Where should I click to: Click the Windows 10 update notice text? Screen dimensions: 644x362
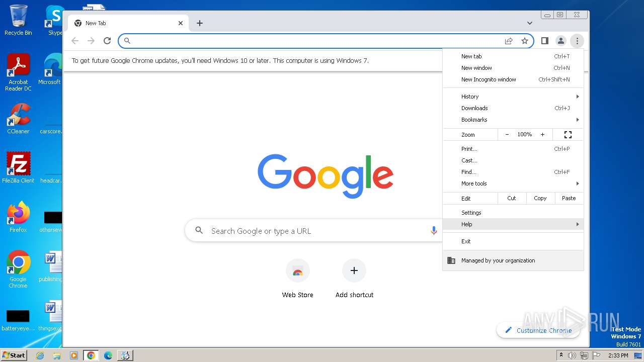click(220, 60)
